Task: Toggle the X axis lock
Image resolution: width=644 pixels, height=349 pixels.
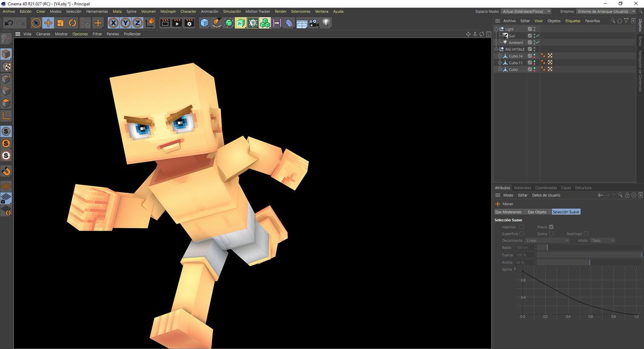Action: pyautogui.click(x=113, y=23)
